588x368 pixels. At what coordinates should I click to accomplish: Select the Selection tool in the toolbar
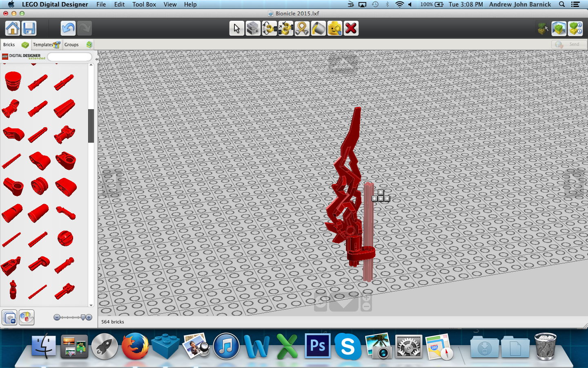coord(236,29)
